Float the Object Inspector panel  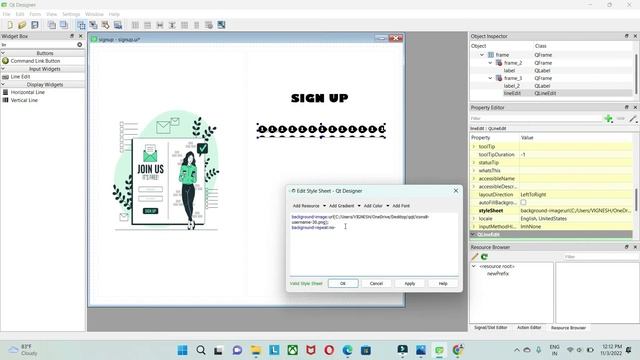pyautogui.click(x=627, y=36)
